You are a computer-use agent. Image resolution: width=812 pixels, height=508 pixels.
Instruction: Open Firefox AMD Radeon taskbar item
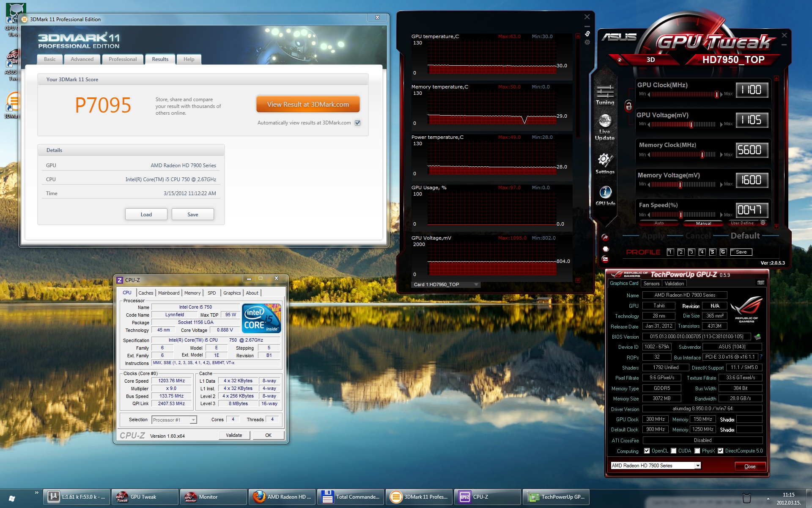(282, 497)
